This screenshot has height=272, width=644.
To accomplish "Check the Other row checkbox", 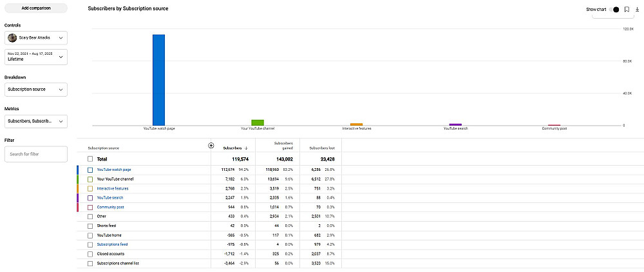I will tap(90, 217).
